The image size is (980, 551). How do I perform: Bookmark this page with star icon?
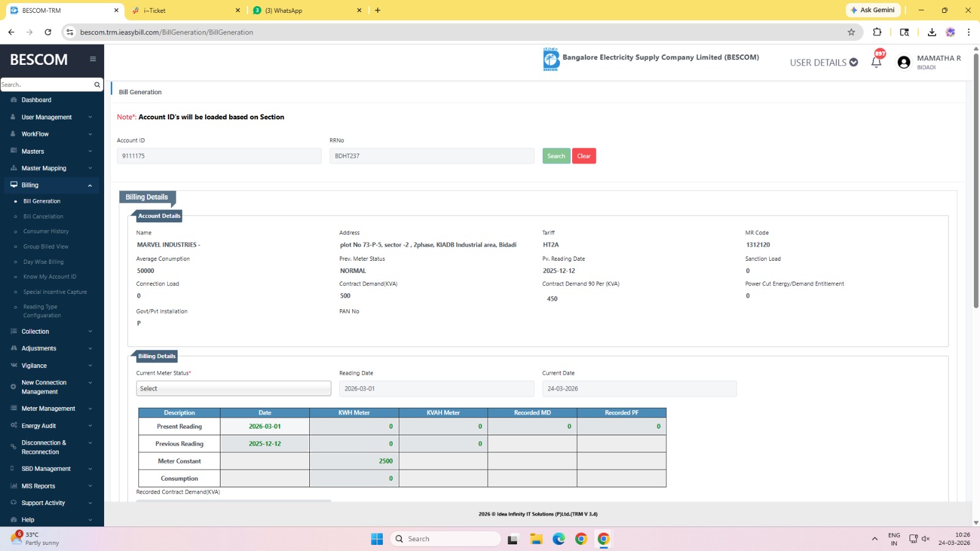pos(851,32)
